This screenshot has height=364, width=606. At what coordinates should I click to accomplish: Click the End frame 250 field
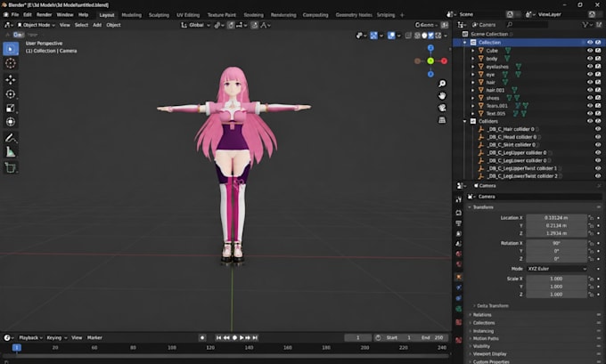coord(432,338)
